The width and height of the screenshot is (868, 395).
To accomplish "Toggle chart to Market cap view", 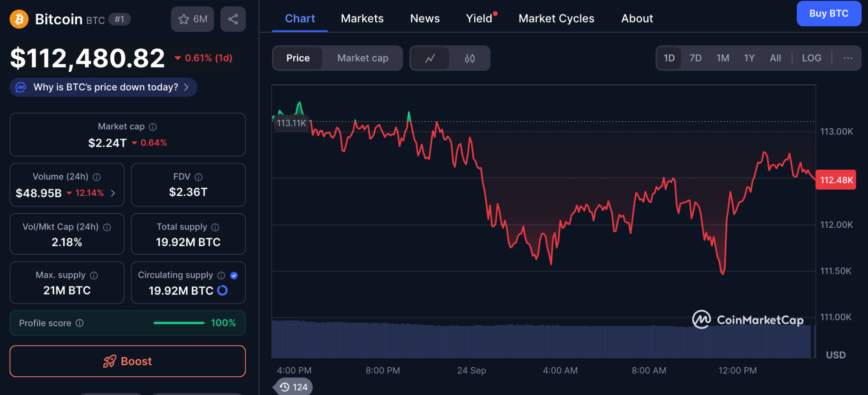I will click(x=362, y=58).
